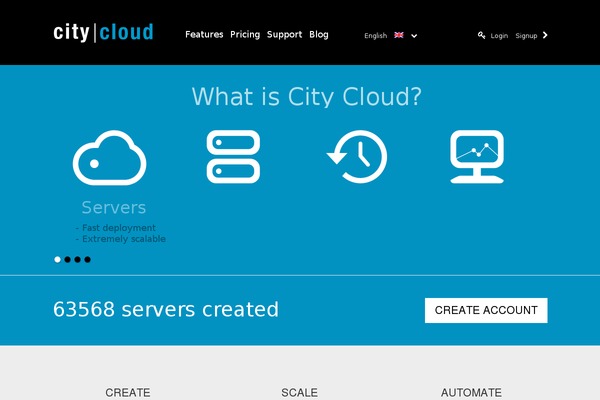The width and height of the screenshot is (600, 400).
Task: Click the '63568 servers created' text
Action: tap(166, 309)
